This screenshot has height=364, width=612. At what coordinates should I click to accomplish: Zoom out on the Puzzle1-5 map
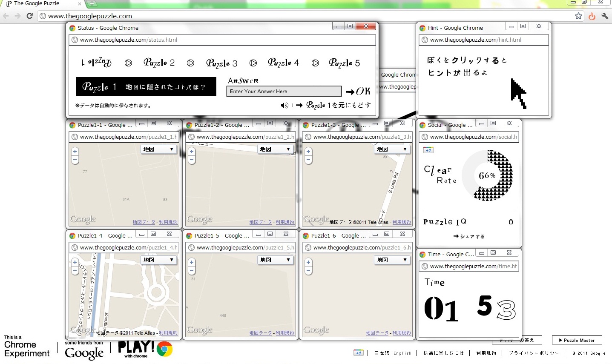[x=192, y=271]
